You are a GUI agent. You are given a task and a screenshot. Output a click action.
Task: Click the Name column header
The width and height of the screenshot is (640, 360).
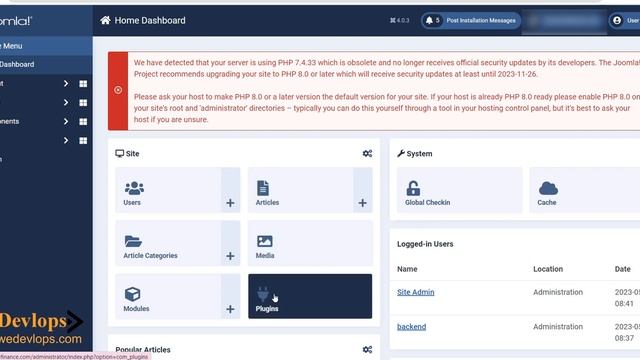tap(407, 269)
